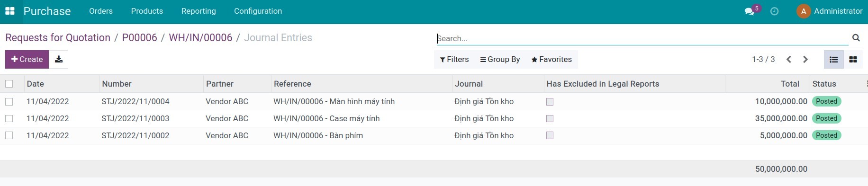This screenshot has width=868, height=186.
Task: Switch to kanban view icon
Action: (853, 59)
